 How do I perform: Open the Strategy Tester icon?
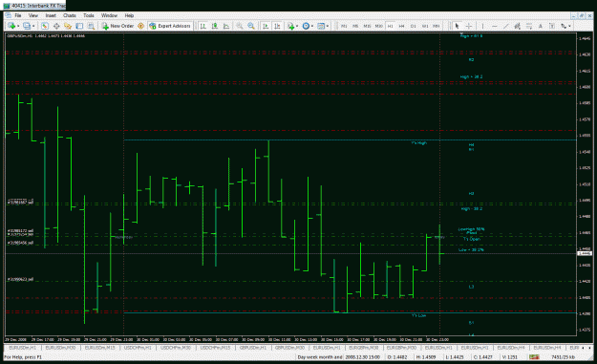(91, 26)
